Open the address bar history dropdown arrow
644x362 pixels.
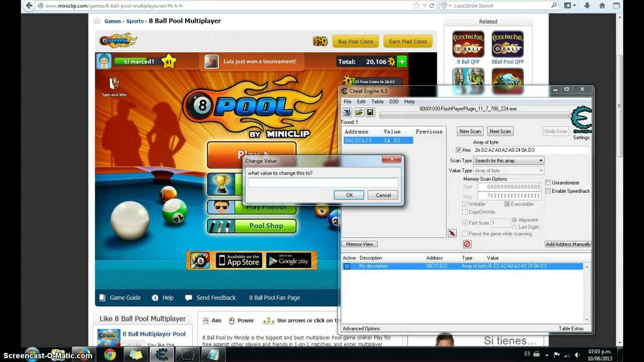[x=425, y=6]
